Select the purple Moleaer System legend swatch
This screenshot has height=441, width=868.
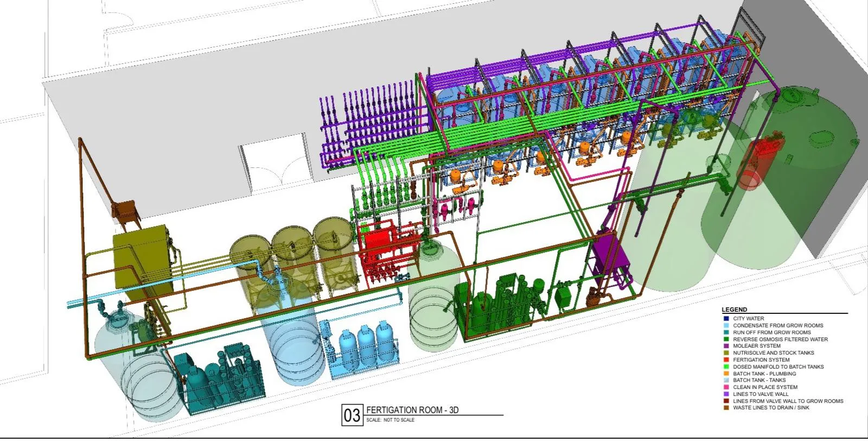pos(726,346)
